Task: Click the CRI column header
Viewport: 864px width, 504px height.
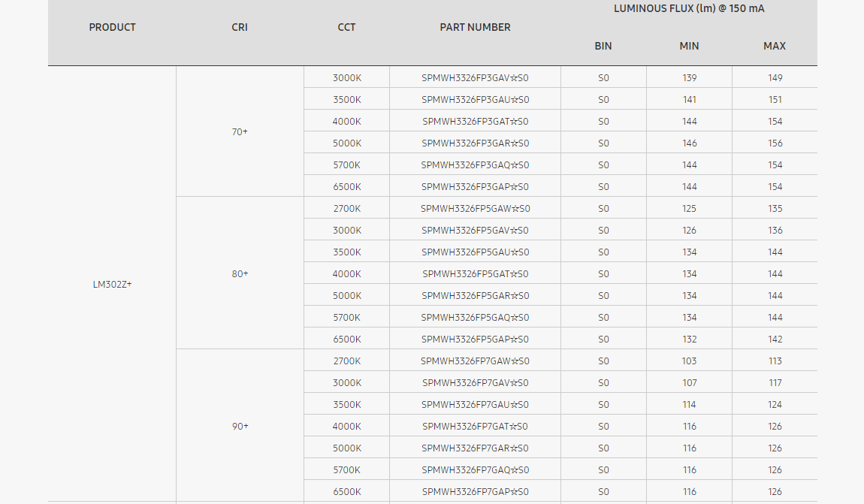Action: [x=240, y=27]
